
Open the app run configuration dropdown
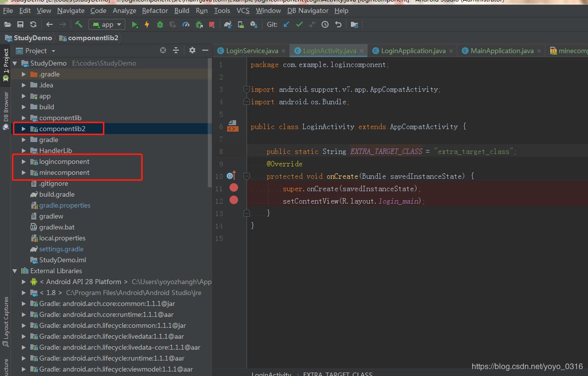tap(106, 25)
